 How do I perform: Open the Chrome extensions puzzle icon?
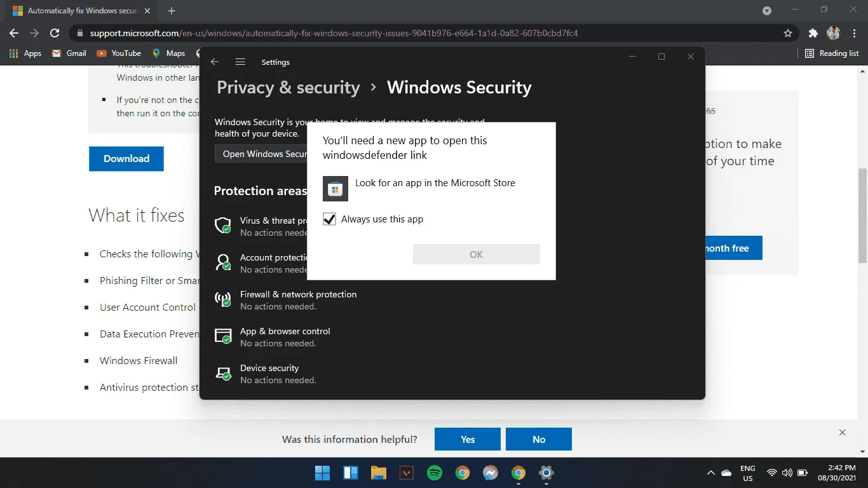pos(813,33)
